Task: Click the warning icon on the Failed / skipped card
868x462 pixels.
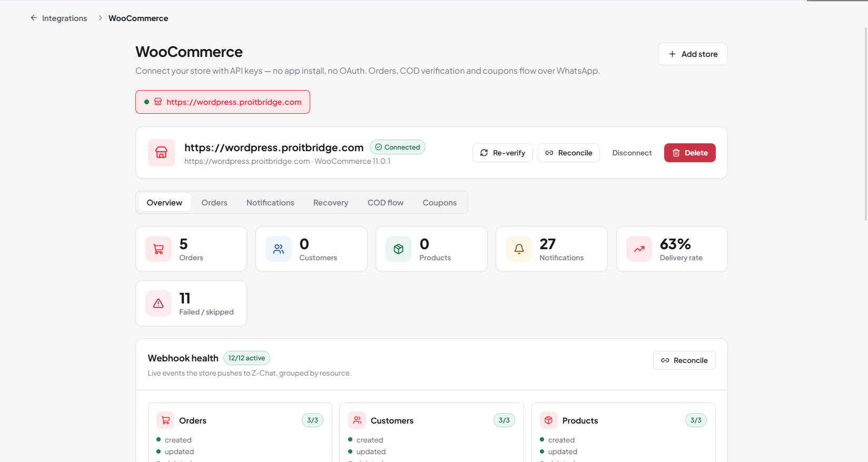Action: pos(159,303)
